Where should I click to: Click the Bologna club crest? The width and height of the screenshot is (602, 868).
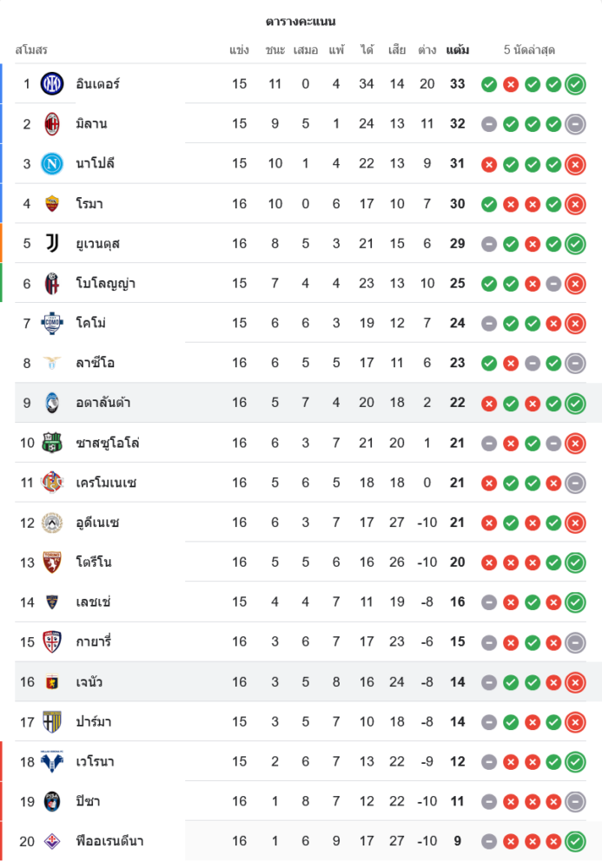click(52, 283)
